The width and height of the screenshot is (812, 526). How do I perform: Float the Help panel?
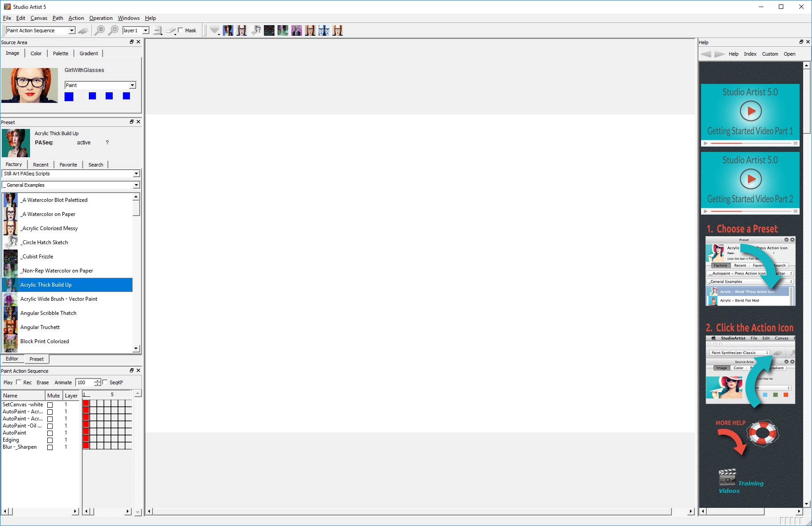pyautogui.click(x=801, y=42)
